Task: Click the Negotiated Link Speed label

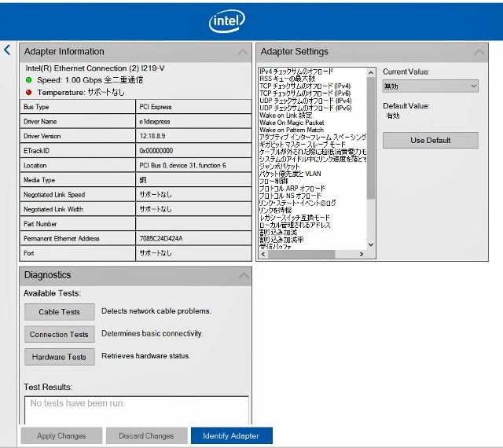Action: click(54, 195)
